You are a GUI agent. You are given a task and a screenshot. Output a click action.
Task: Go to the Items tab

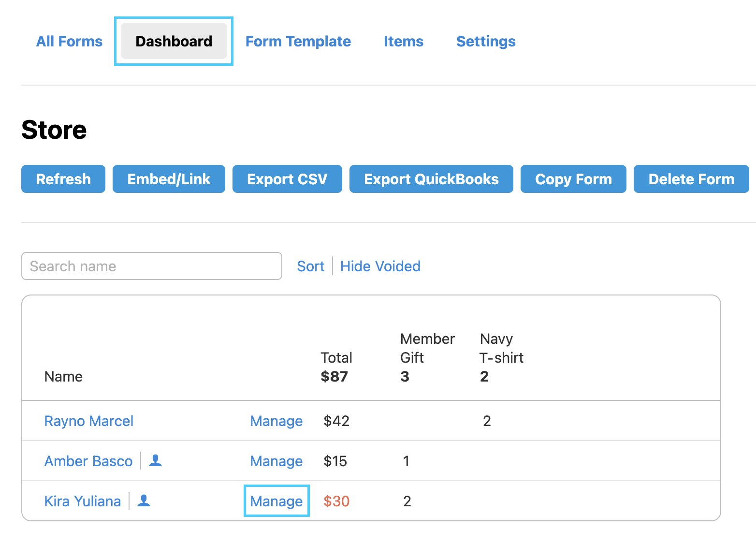pos(403,42)
